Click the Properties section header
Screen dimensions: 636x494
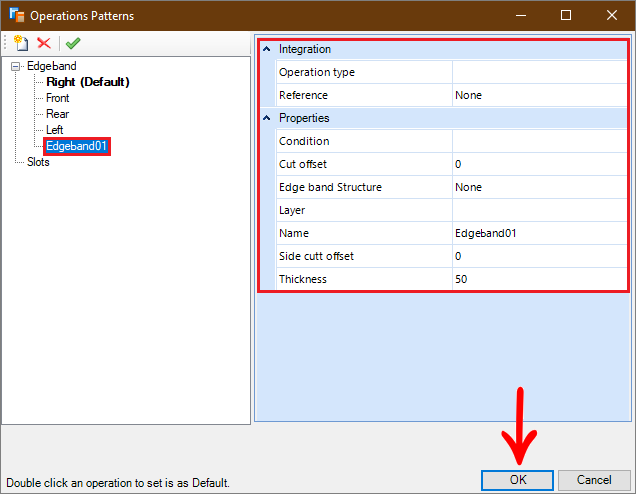tap(444, 118)
